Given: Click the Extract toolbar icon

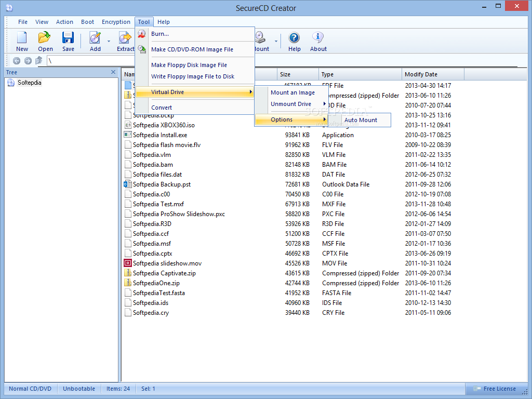Looking at the screenshot, I should [x=125, y=37].
